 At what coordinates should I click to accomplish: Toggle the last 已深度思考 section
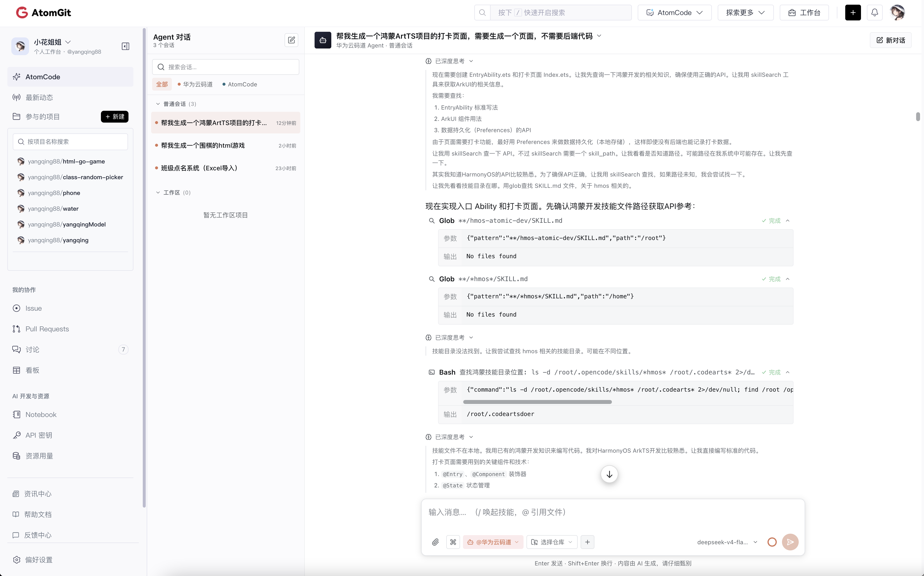tap(449, 437)
